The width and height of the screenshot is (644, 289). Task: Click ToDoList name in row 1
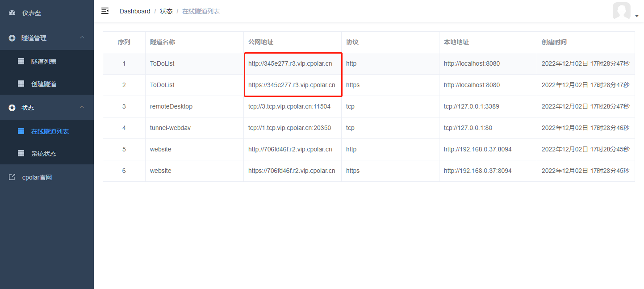point(162,63)
